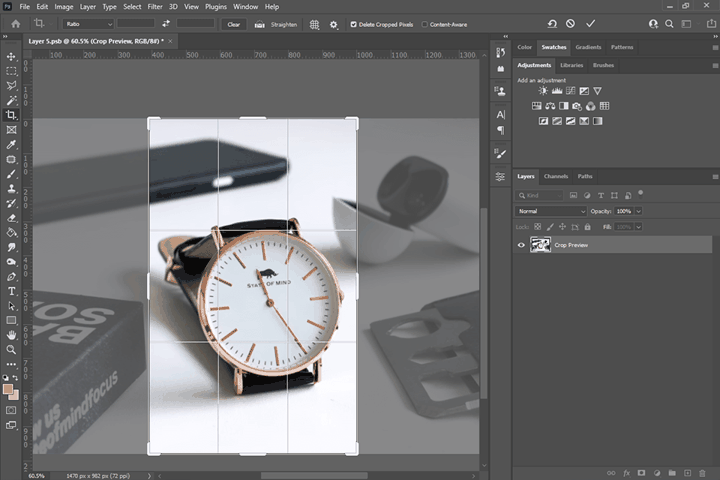Select the Pen tool
This screenshot has height=480, width=720.
click(x=11, y=277)
